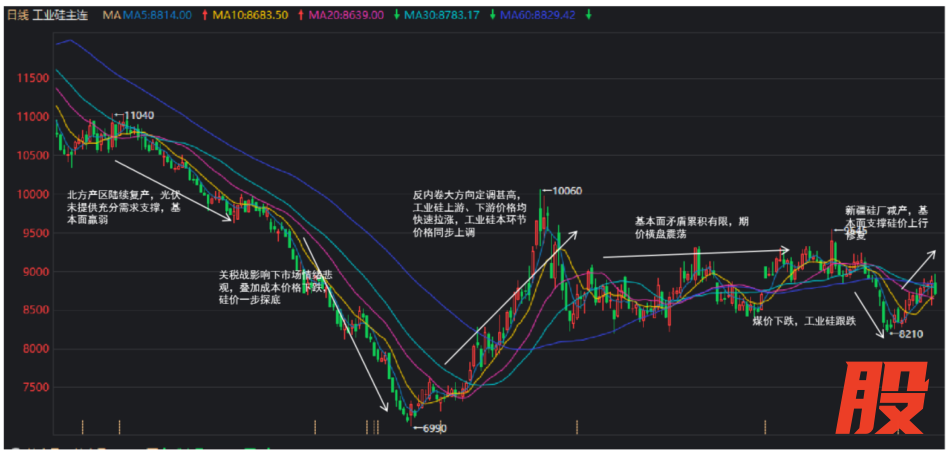Image resolution: width=949 pixels, height=453 pixels.
Task: Click the 11040 high price marker
Action: point(138,116)
